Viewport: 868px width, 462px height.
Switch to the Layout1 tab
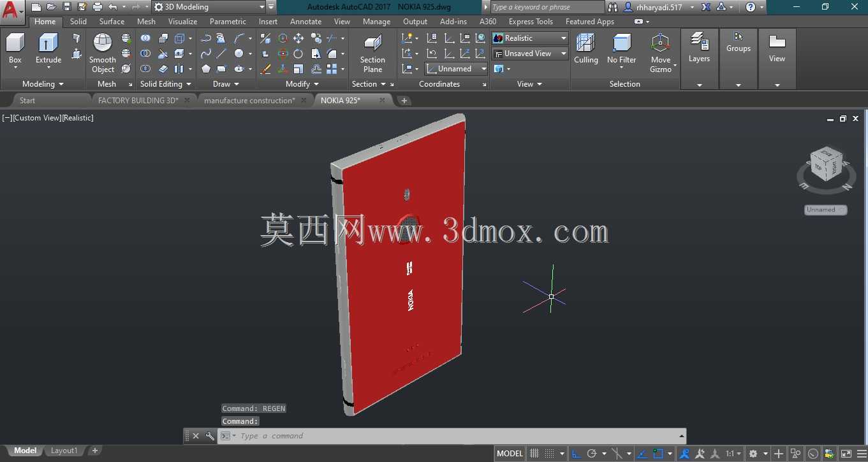64,451
